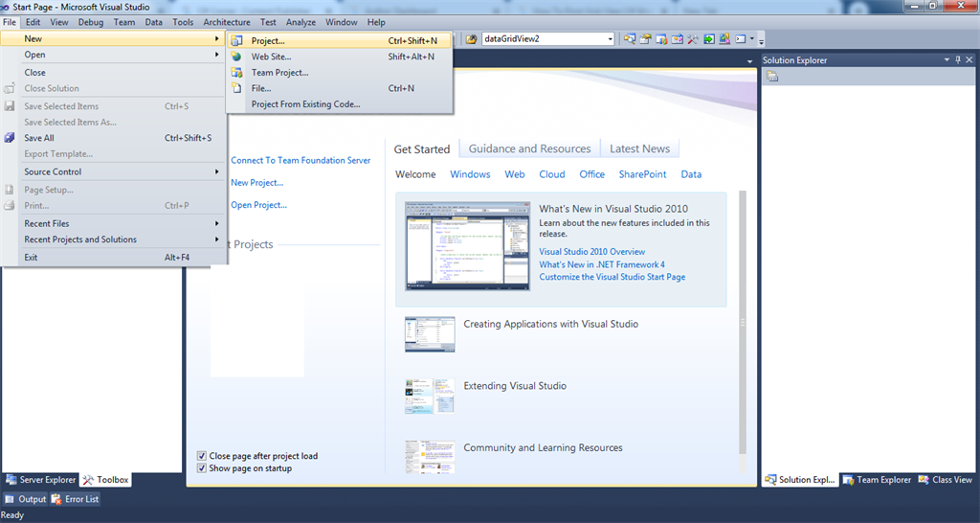980x523 pixels.
Task: Click the Web Site globe icon
Action: point(236,57)
